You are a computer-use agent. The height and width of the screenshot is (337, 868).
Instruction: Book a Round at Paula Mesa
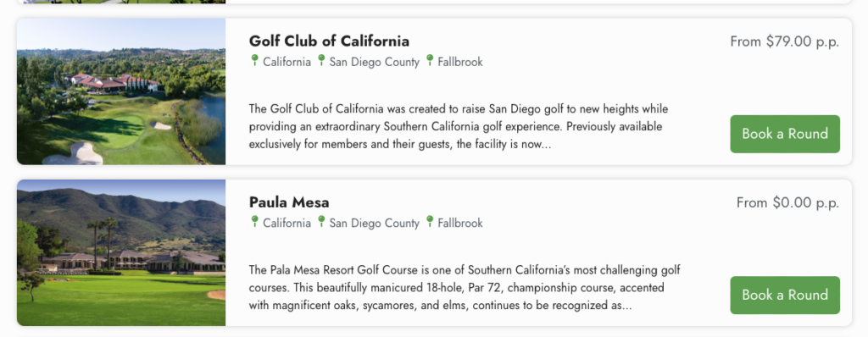[x=784, y=295]
